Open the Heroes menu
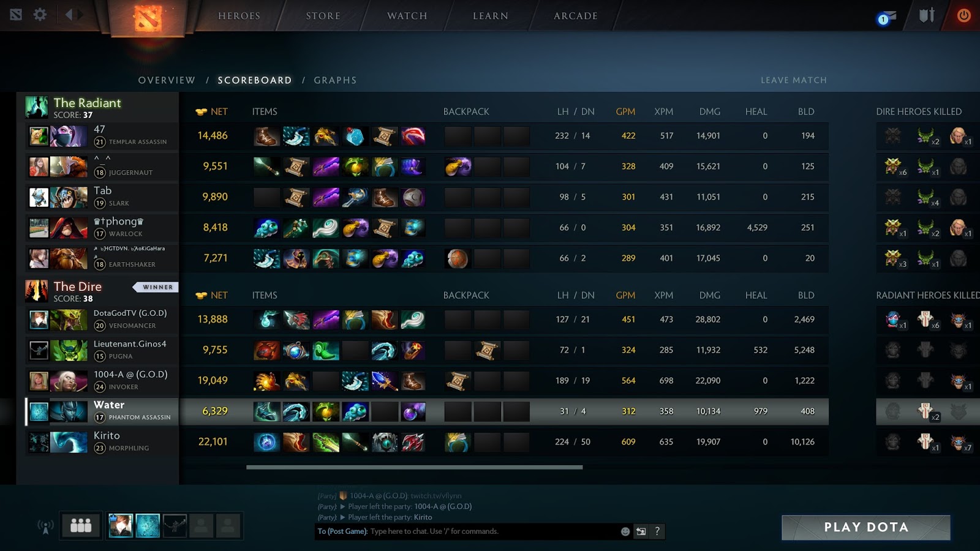Viewport: 980px width, 551px height. point(239,16)
